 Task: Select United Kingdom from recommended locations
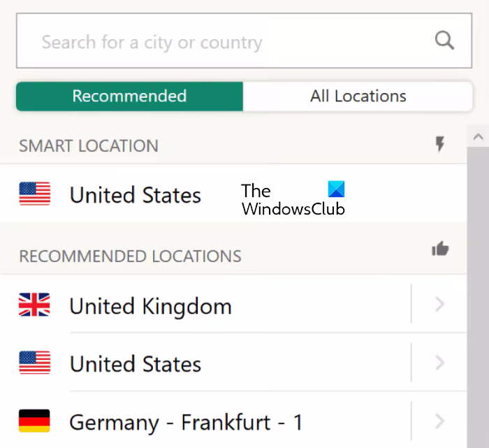150,306
